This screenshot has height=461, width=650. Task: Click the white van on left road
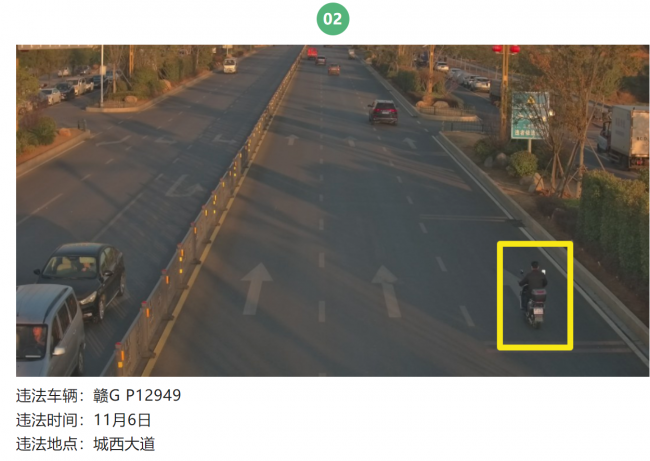tap(230, 65)
